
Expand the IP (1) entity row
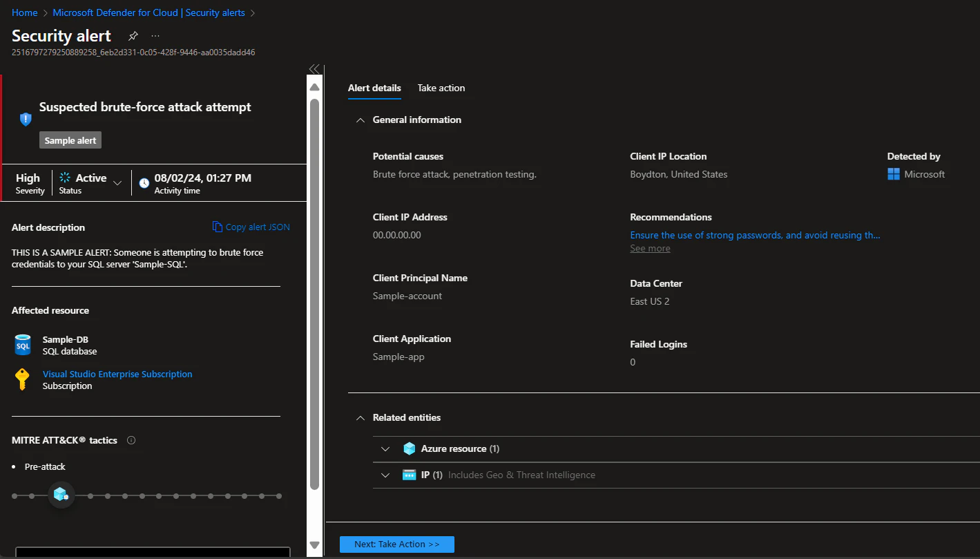(385, 475)
